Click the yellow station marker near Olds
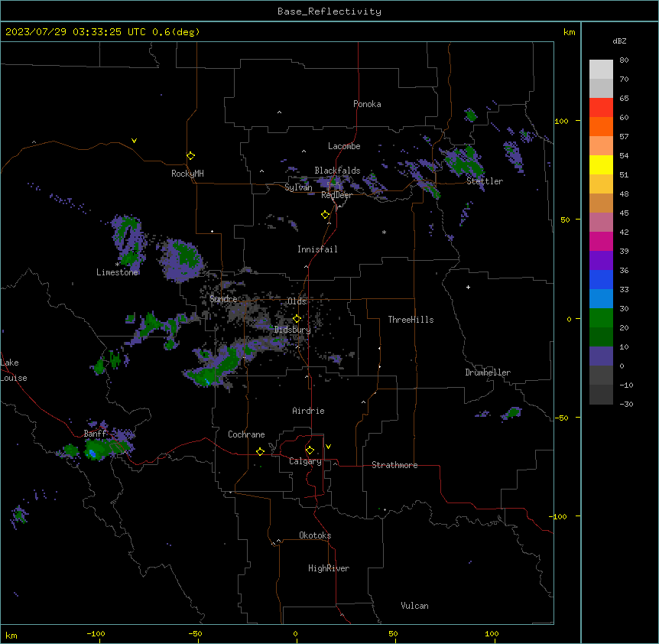 tap(297, 319)
